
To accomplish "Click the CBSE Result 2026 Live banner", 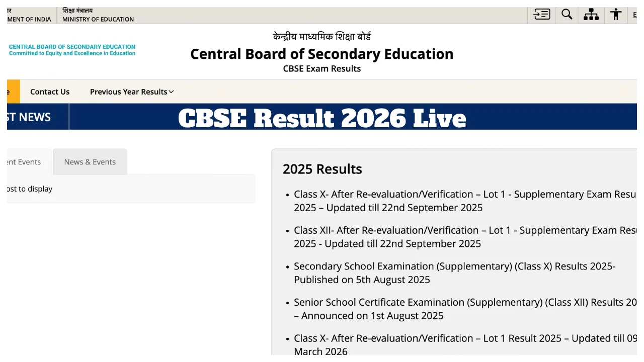I will tap(322, 119).
